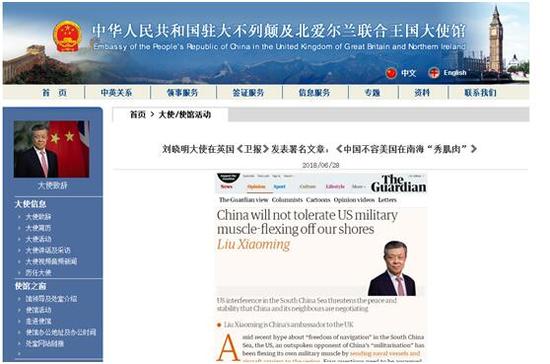Open 馆领导及处室介绍 in the sidebar
550x364 pixels.
pyautogui.click(x=51, y=299)
